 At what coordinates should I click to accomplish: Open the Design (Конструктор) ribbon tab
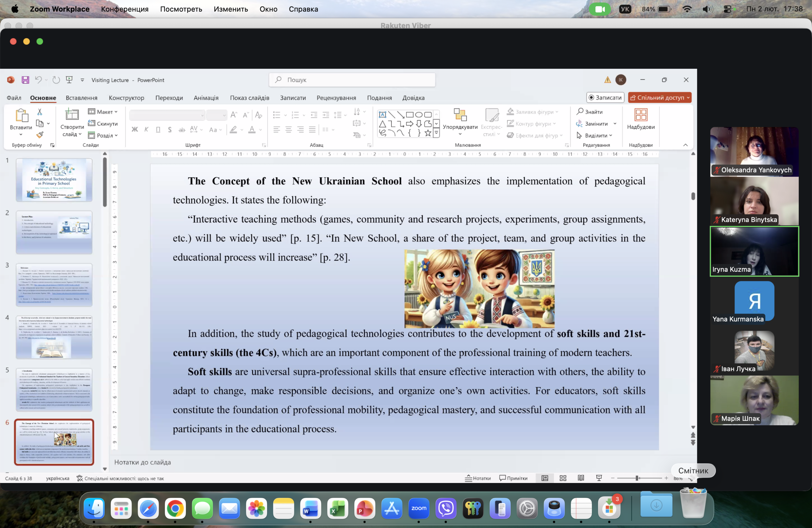[126, 98]
